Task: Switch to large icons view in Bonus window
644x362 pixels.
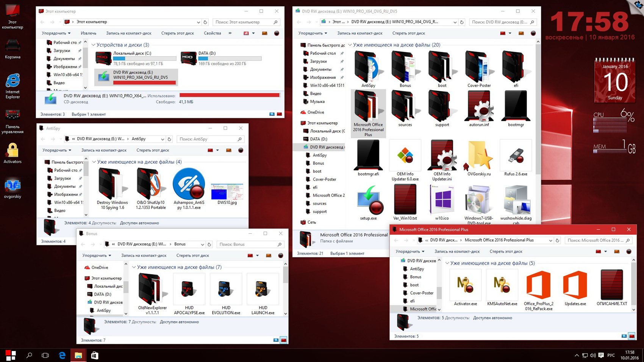Action: coord(283,340)
